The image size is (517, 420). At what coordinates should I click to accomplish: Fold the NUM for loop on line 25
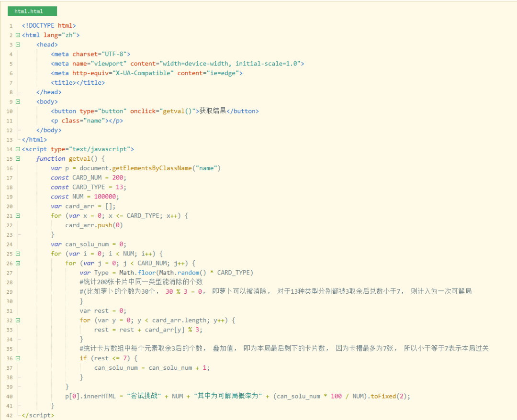(18, 254)
